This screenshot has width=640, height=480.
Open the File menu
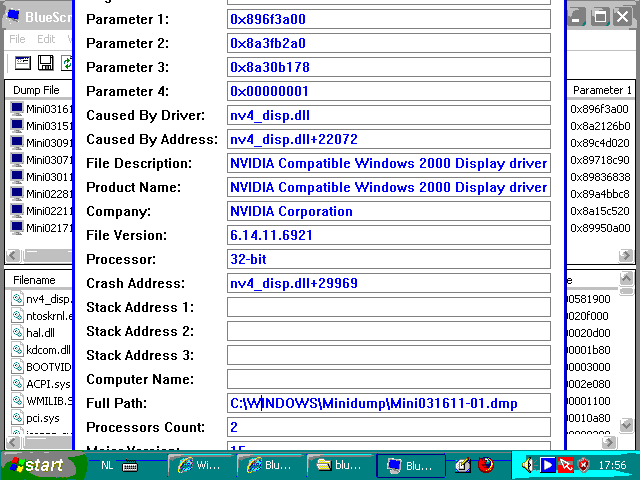17,39
